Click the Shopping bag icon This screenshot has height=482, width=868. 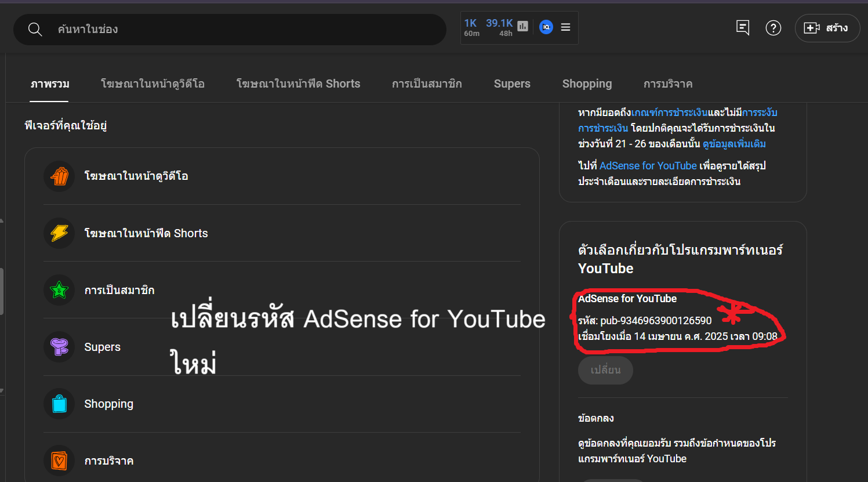[59, 404]
